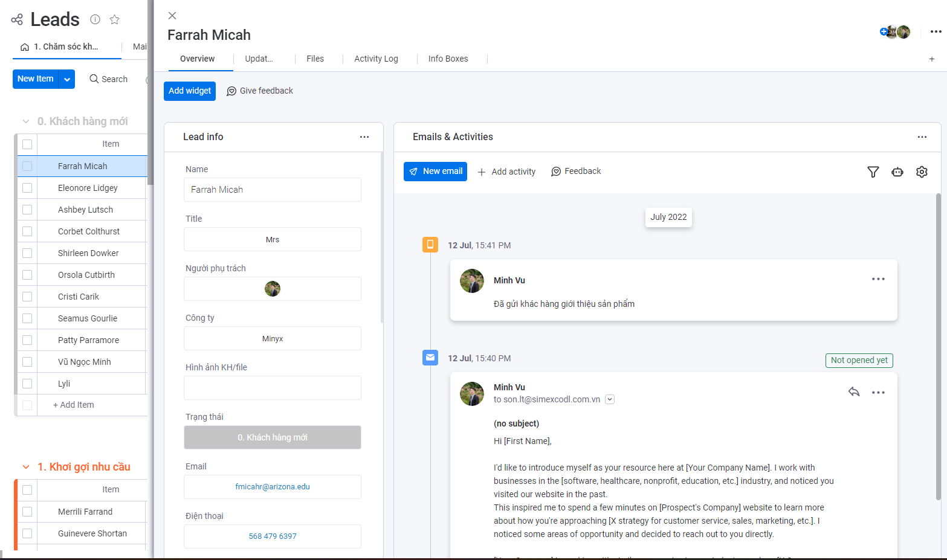The width and height of the screenshot is (947, 560).
Task: Close the Farrah Micah item panel
Action: click(172, 16)
